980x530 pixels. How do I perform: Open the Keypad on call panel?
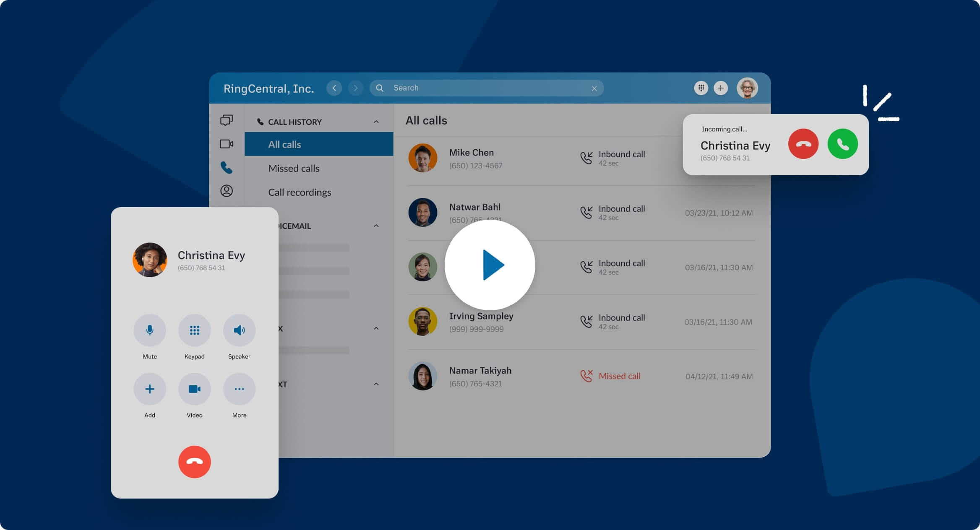[194, 330]
